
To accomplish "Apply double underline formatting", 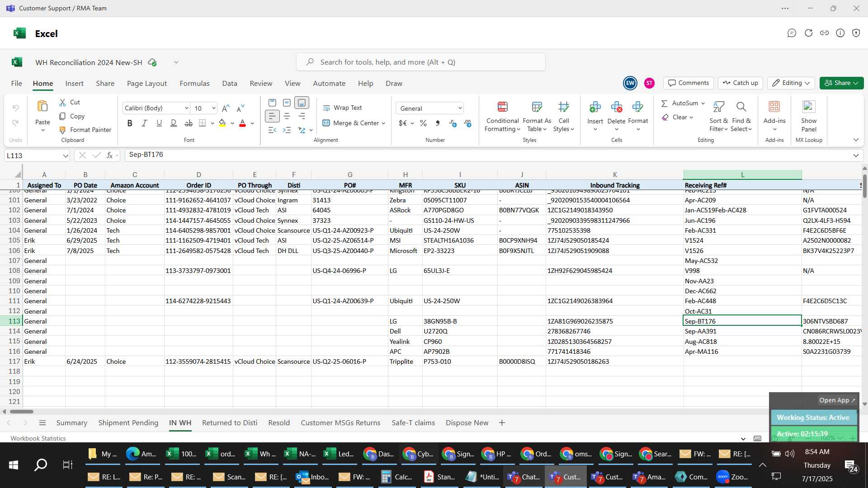I will (x=174, y=123).
